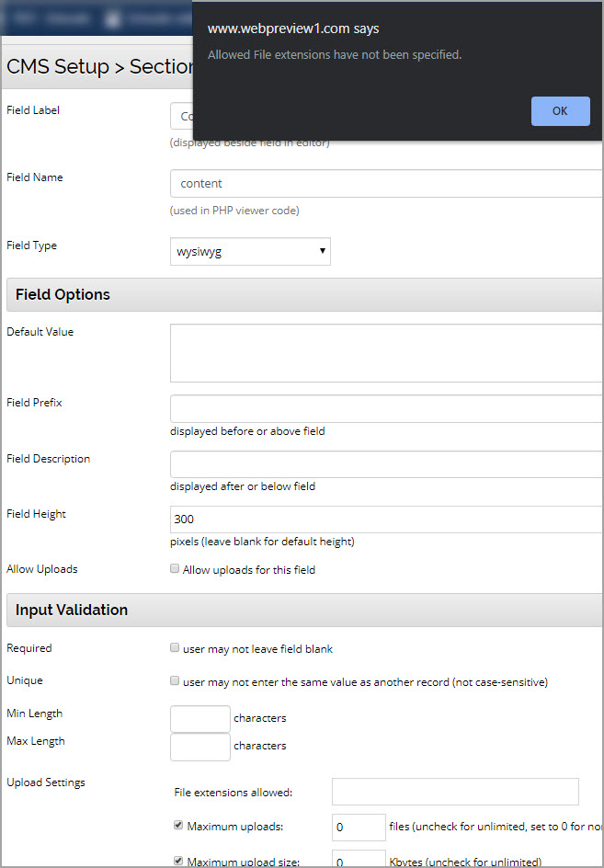Image resolution: width=604 pixels, height=868 pixels.
Task: Click the Max Length characters field
Action: click(x=200, y=747)
